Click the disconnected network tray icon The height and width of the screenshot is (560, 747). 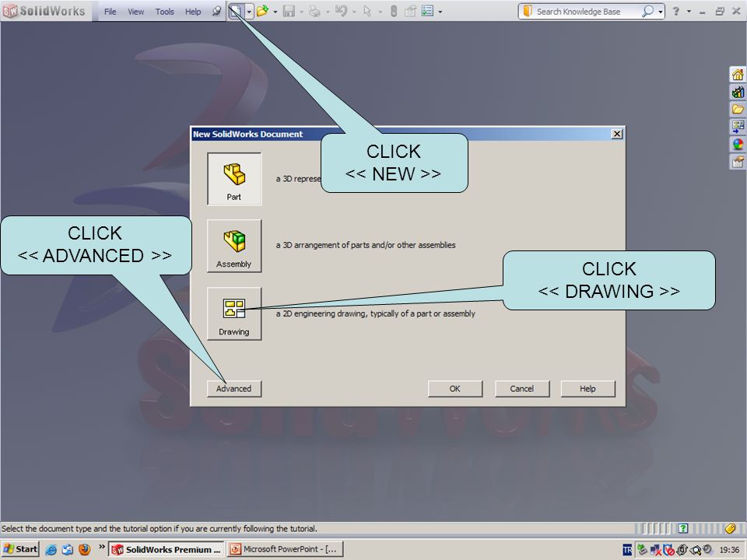tap(655, 550)
